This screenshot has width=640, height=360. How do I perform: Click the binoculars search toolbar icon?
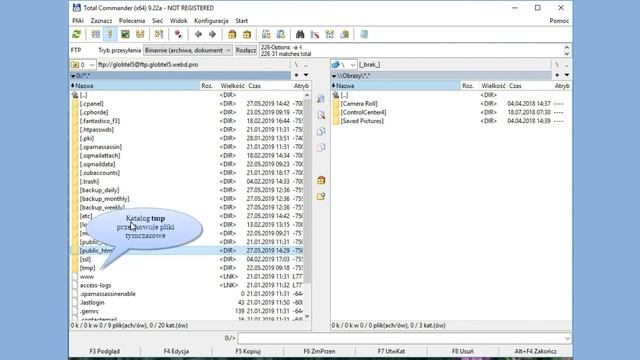pyautogui.click(x=300, y=34)
